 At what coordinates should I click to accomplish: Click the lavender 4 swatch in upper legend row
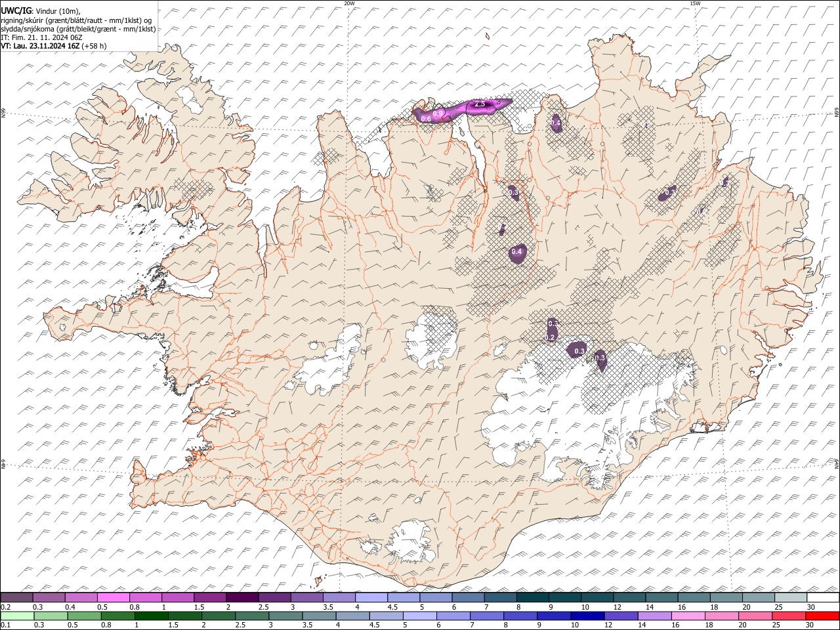[371, 597]
